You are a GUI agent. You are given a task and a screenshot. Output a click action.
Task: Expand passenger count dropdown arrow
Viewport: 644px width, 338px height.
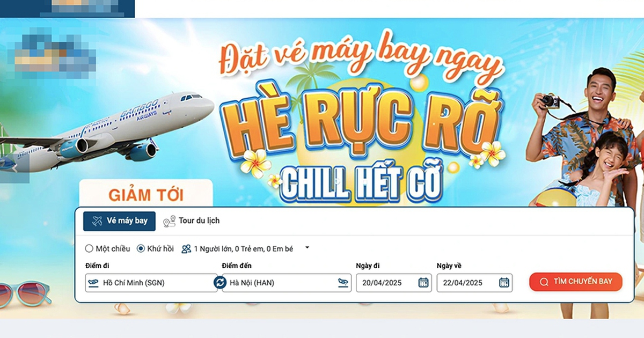coord(307,248)
